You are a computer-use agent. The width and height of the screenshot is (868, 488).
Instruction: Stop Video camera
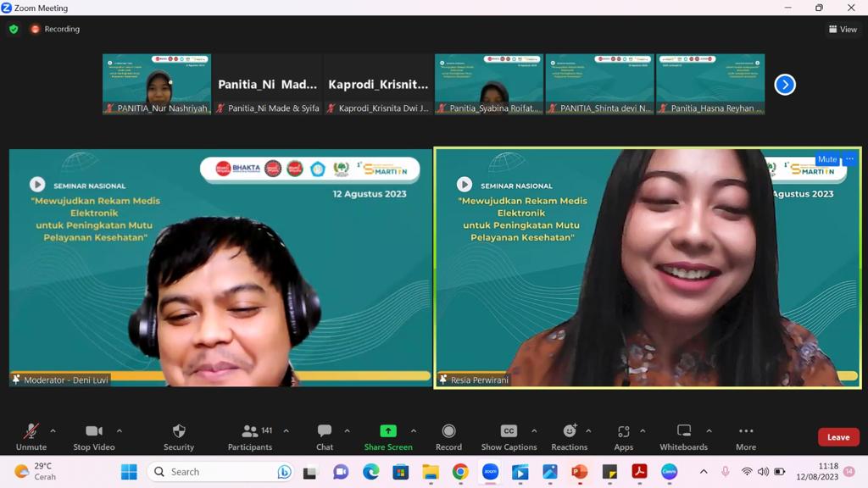coord(93,436)
